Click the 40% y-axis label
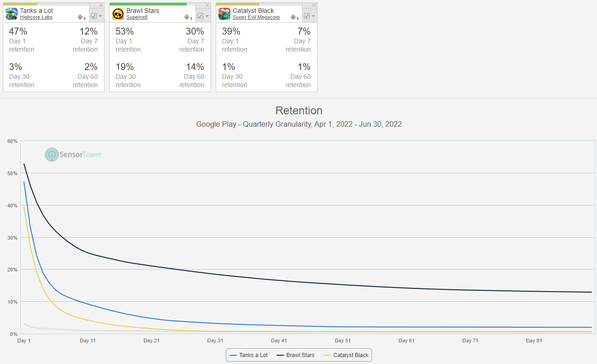Viewport: 597px width, 364px height. pyautogui.click(x=12, y=205)
